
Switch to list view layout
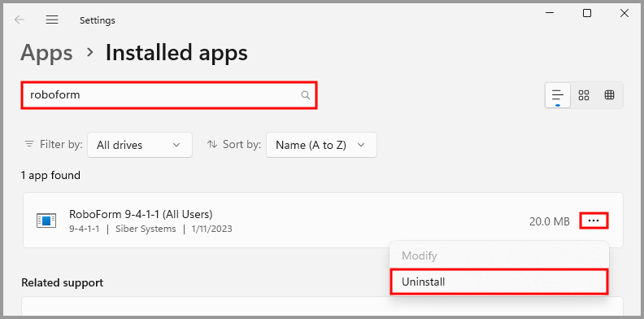click(x=557, y=95)
